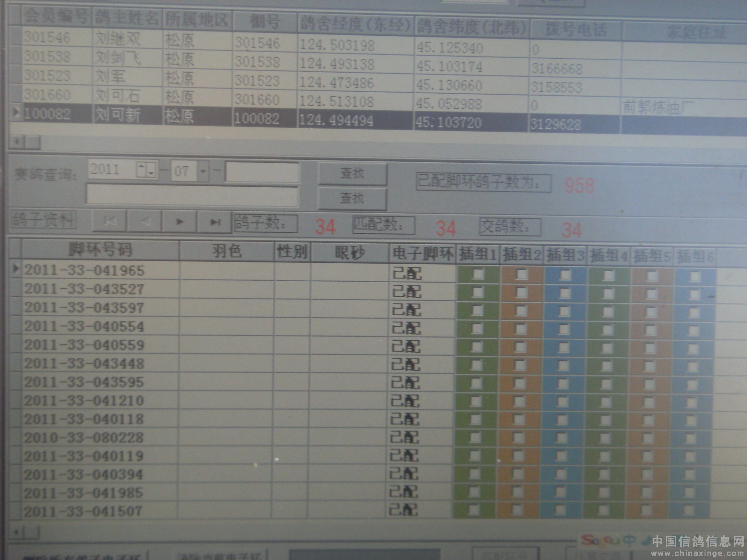
Task: Click upper 查找 search button
Action: click(352, 173)
